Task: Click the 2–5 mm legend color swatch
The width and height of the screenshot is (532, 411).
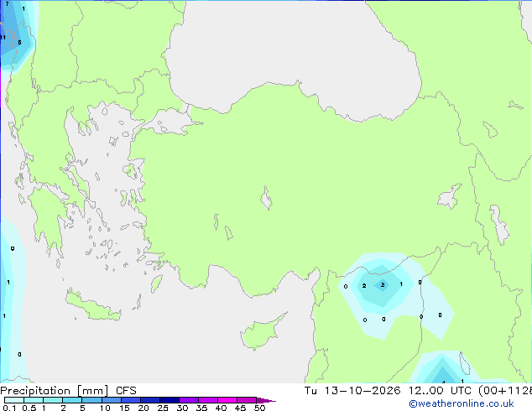Action: pos(72,400)
